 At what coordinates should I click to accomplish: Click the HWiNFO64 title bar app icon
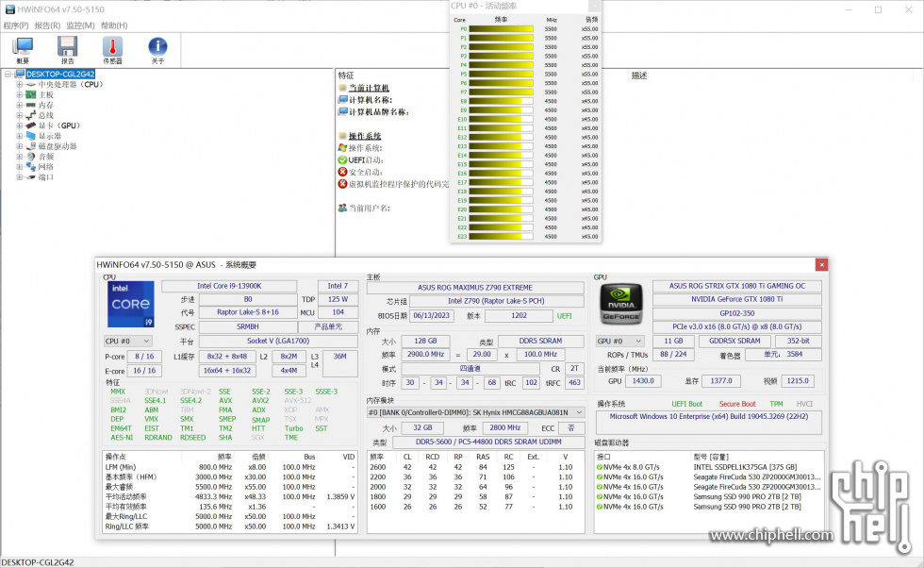pyautogui.click(x=10, y=9)
